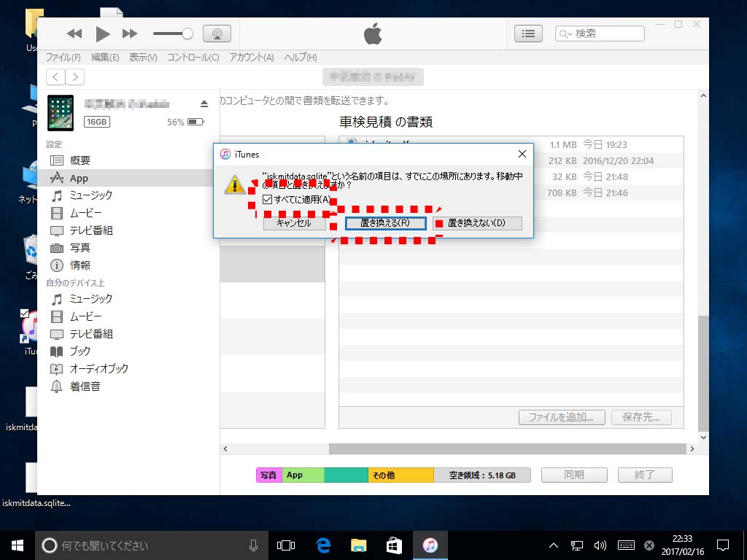Select 写真 in the sidebar
This screenshot has height=560, width=747.
coord(80,248)
